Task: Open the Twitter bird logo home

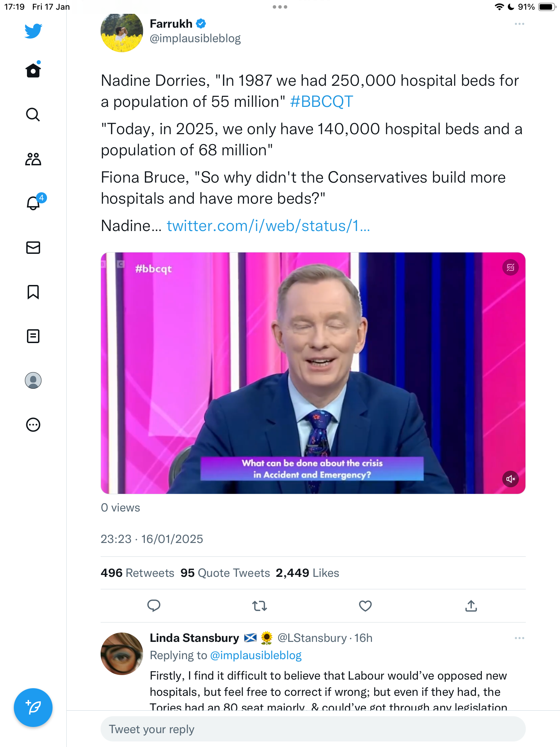Action: (33, 31)
